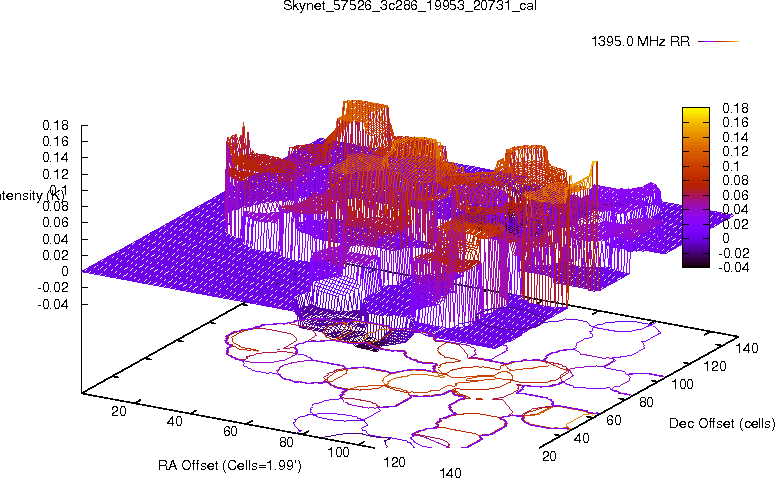
Task: Click Dec Offset axis tick 80
Action: pyautogui.click(x=646, y=402)
